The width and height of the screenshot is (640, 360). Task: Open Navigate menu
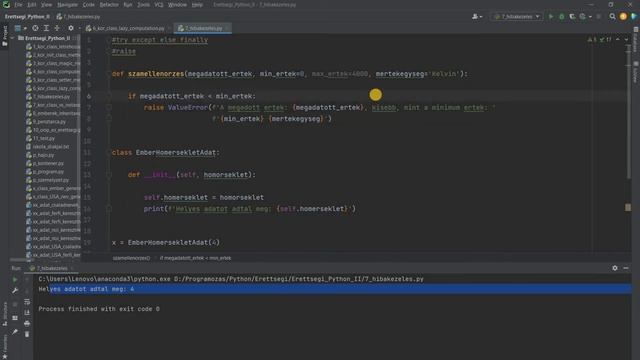tap(67, 5)
